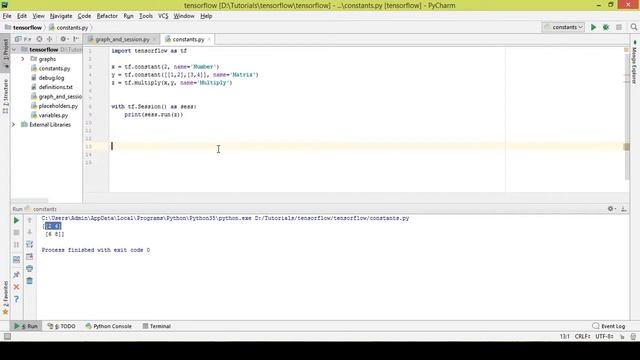Screen dimensions: 640x360
Task: Expand External Libraries node
Action: (x=13, y=124)
